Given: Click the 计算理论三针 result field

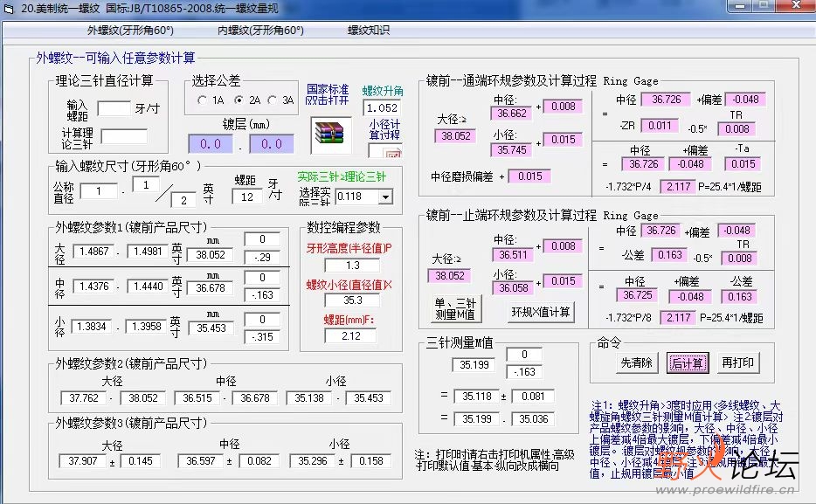Looking at the screenshot, I should click(124, 137).
